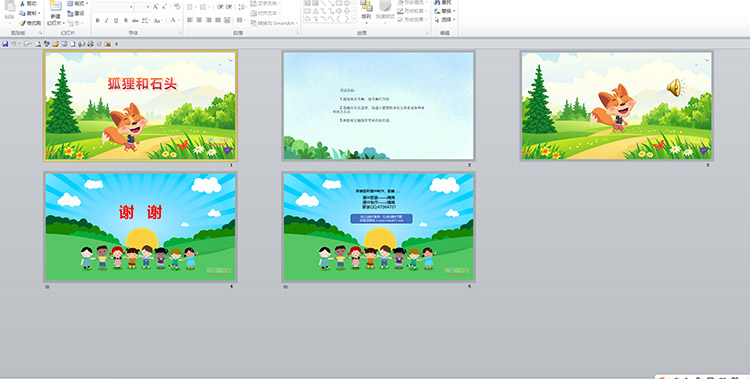This screenshot has height=379, width=750.
Task: Open the Change Case Aa dropdown
Action: 158,20
